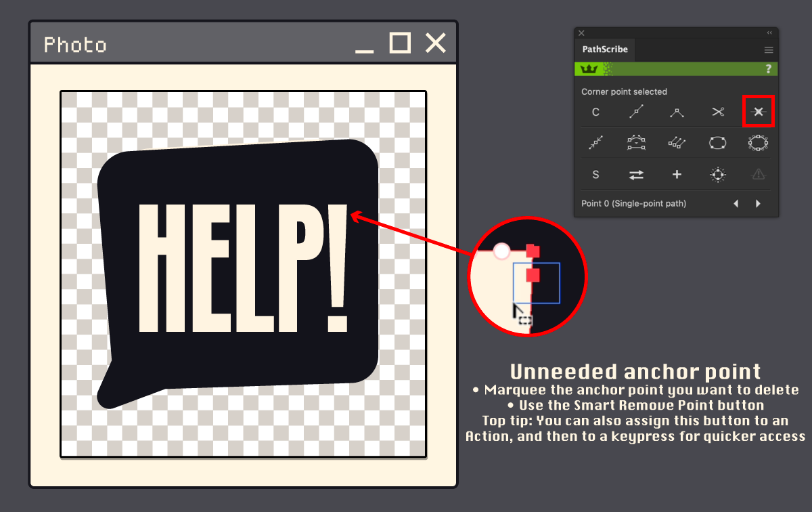This screenshot has width=812, height=512.
Task: Click the C button in PathScribe
Action: coord(595,112)
